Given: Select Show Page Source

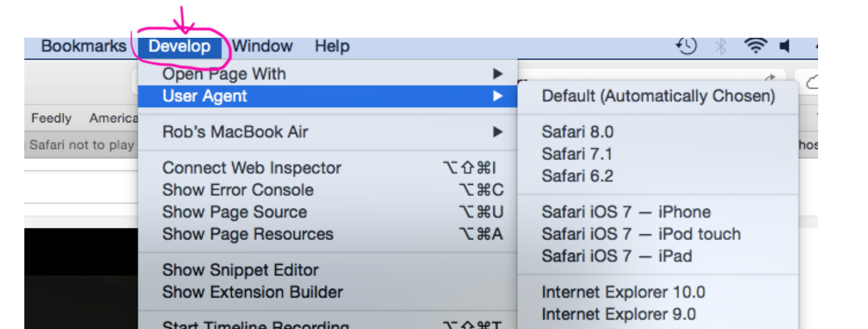Looking at the screenshot, I should 328,213.
